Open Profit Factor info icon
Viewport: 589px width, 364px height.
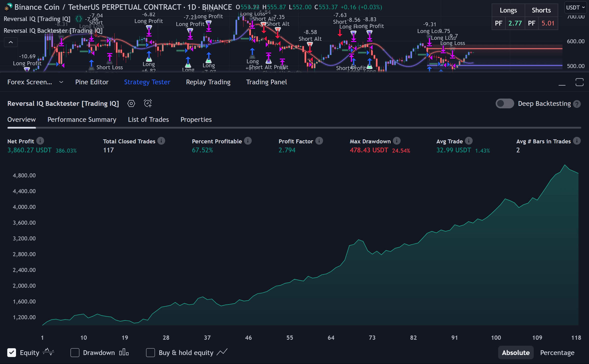[319, 141]
